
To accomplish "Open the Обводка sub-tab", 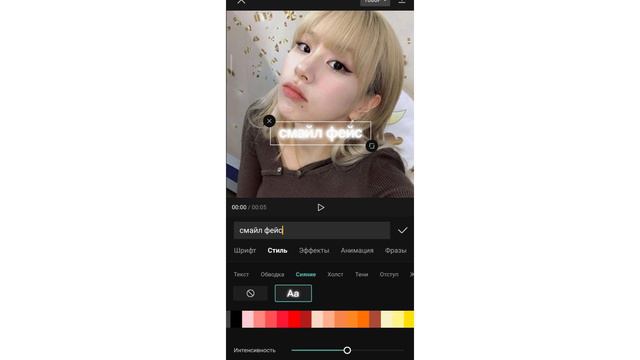I will pos(272,274).
